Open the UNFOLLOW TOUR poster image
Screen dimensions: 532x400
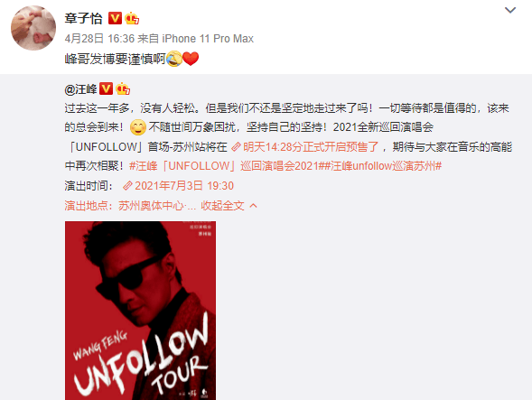tap(141, 311)
